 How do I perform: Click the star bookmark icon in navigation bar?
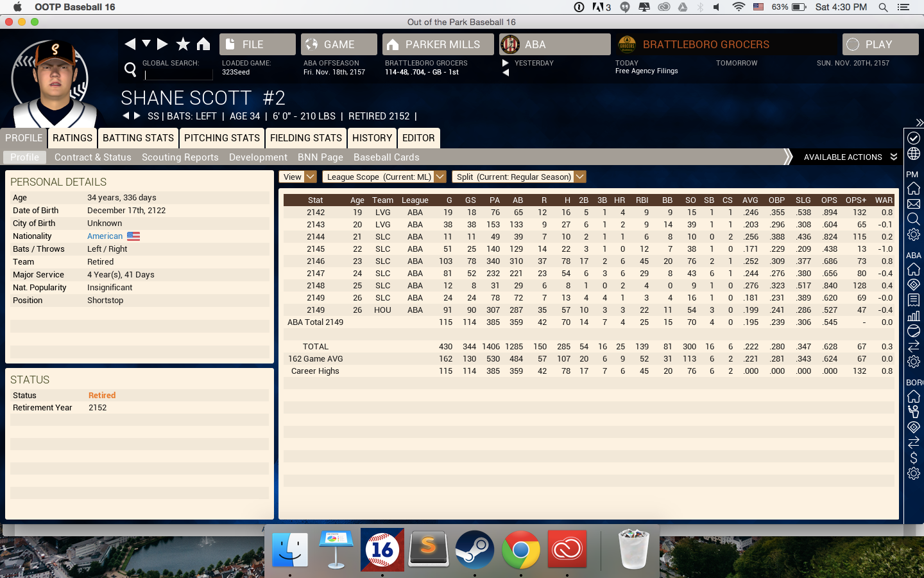pyautogui.click(x=183, y=44)
